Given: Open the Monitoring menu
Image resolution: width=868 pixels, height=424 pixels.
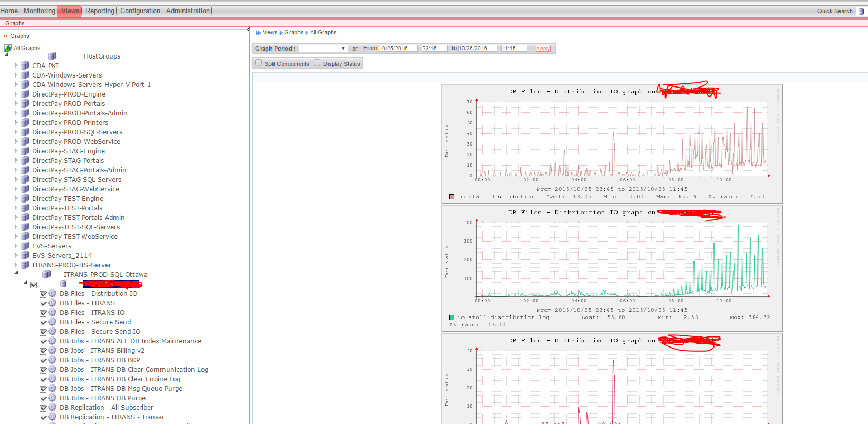Looking at the screenshot, I should [x=39, y=11].
